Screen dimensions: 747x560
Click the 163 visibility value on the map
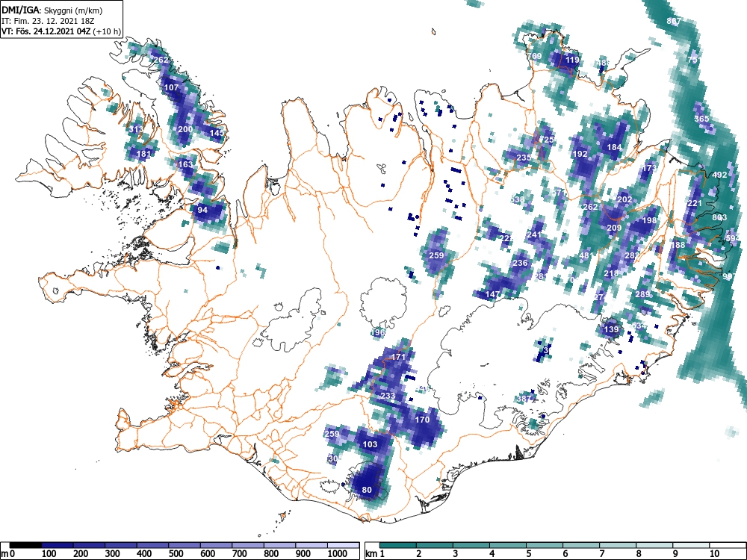coord(185,164)
